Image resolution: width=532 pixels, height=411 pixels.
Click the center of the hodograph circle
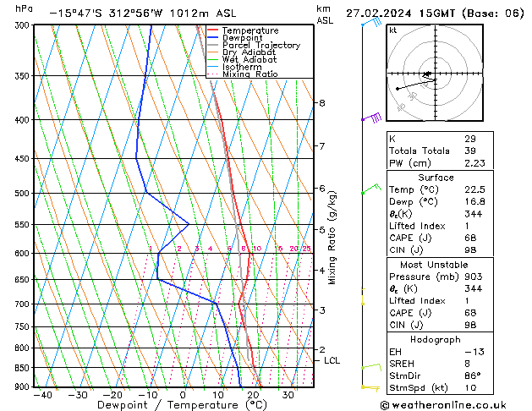click(x=428, y=74)
